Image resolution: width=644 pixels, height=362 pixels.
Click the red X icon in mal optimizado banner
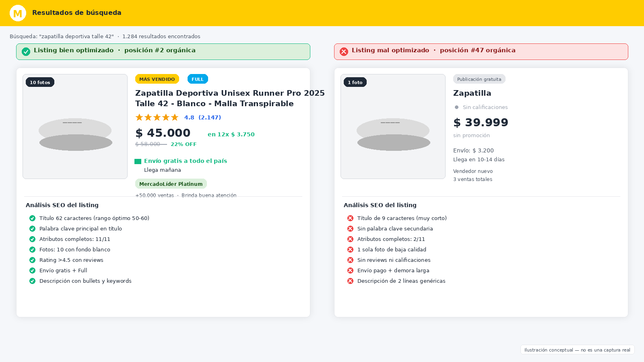point(344,51)
